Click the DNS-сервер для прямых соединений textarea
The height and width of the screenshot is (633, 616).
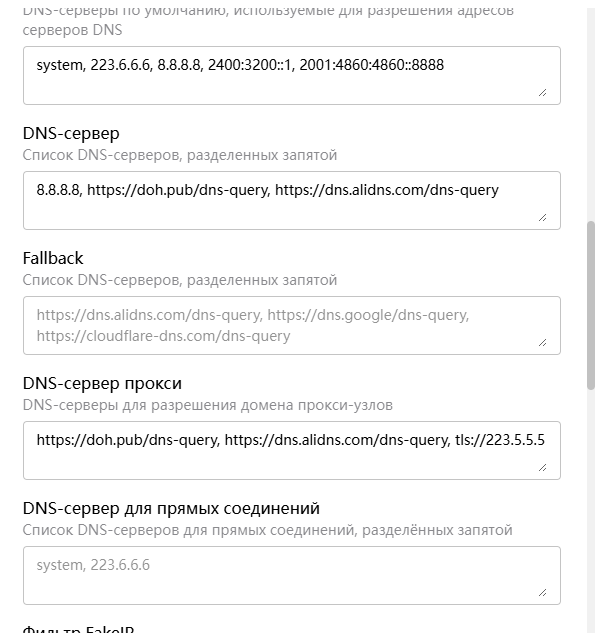pyautogui.click(x=292, y=575)
